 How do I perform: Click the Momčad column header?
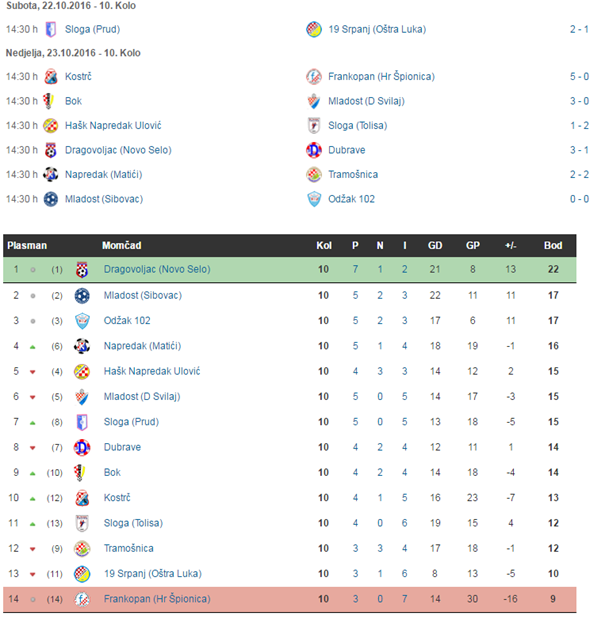(x=120, y=245)
